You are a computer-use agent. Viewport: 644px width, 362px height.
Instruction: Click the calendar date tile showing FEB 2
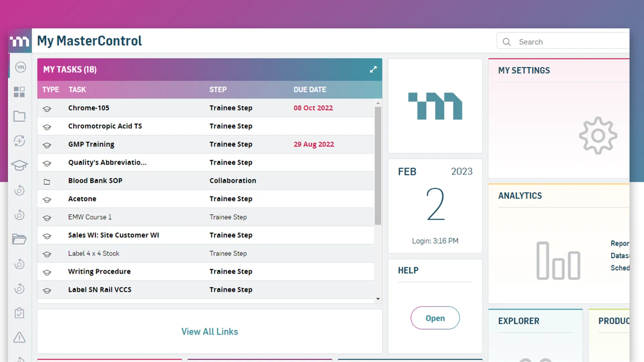(435, 206)
